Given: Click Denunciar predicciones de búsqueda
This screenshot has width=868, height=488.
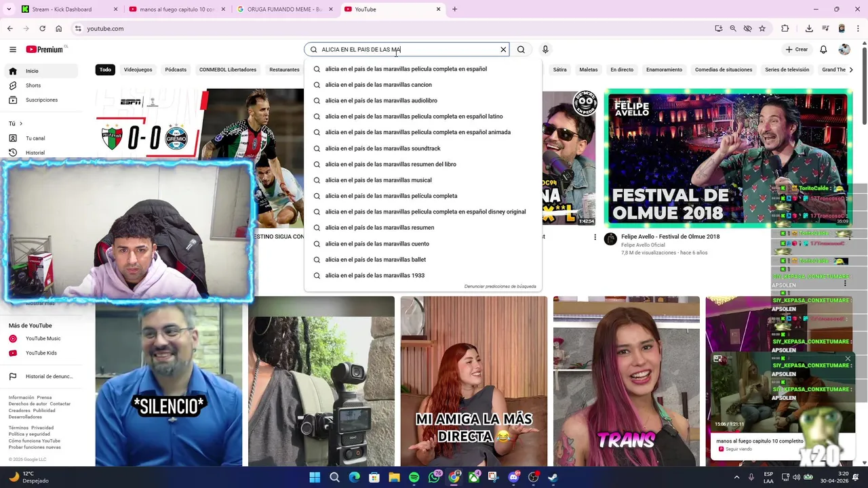Looking at the screenshot, I should click(500, 287).
